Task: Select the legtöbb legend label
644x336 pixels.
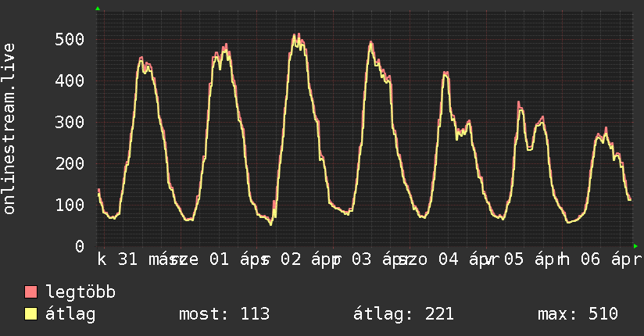Action: [80, 292]
